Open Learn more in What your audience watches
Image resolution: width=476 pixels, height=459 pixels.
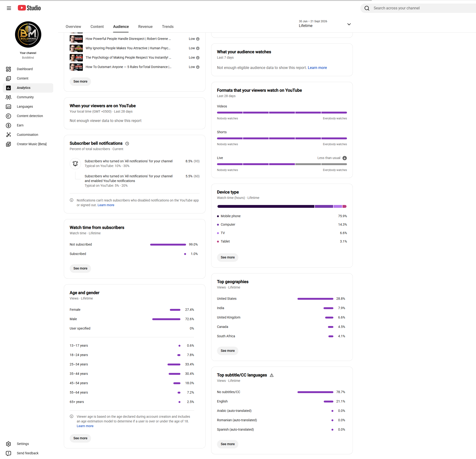pyautogui.click(x=317, y=68)
